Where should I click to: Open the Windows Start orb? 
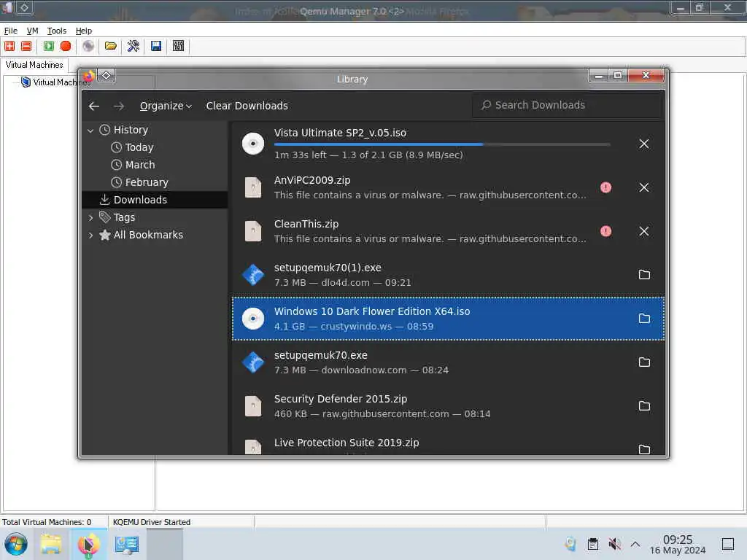click(16, 544)
